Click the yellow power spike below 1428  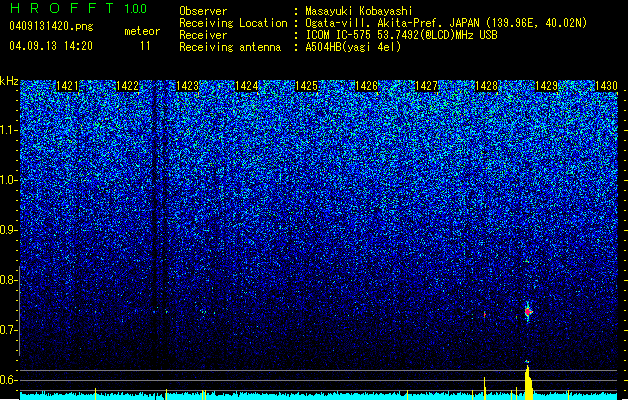click(x=485, y=388)
